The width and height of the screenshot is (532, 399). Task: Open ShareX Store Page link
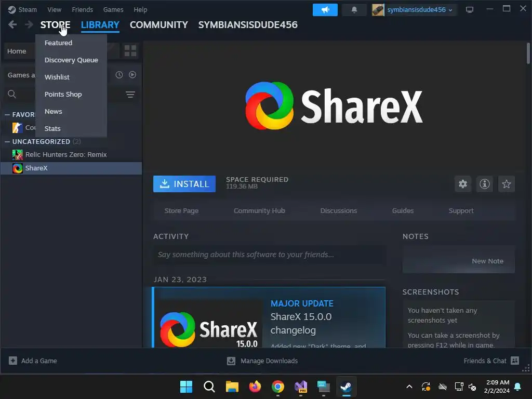(181, 211)
